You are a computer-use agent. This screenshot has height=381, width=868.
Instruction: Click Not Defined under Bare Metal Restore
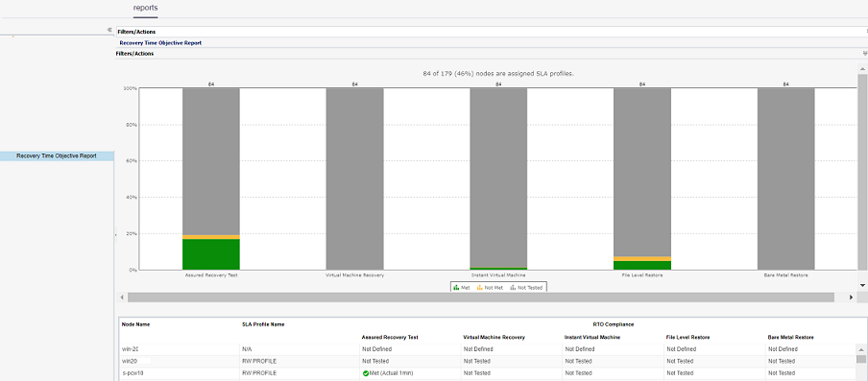[x=783, y=349]
